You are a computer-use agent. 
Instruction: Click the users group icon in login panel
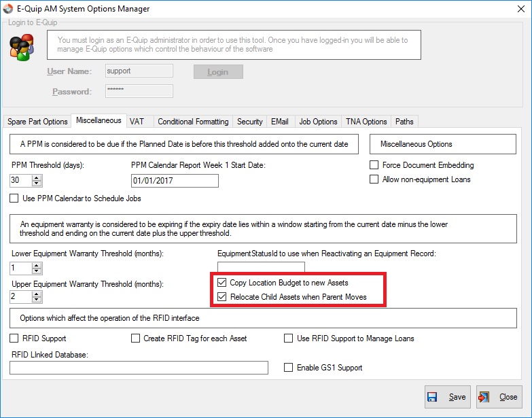(22, 47)
